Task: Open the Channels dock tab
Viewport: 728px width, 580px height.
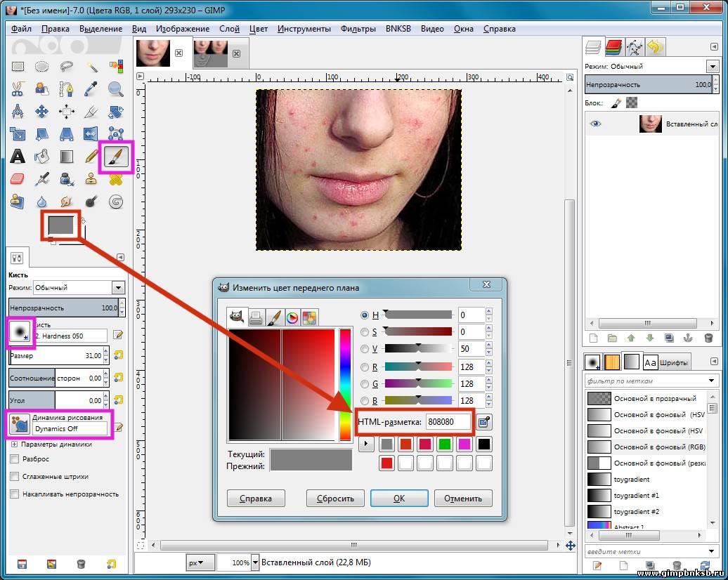Action: point(613,47)
